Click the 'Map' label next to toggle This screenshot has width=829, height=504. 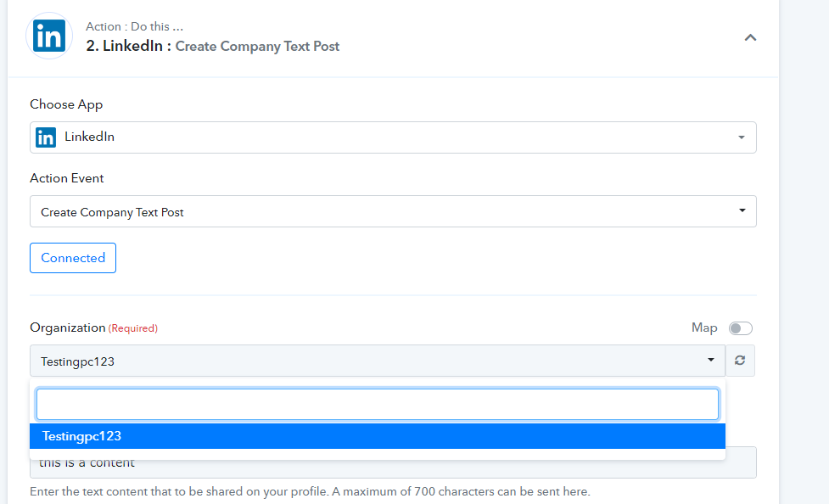[704, 328]
